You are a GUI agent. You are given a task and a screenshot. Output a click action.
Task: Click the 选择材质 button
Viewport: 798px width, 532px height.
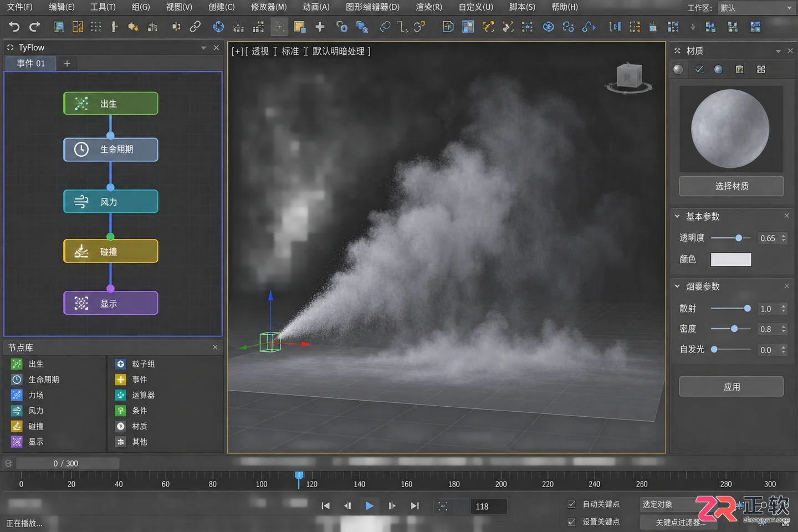(x=731, y=186)
